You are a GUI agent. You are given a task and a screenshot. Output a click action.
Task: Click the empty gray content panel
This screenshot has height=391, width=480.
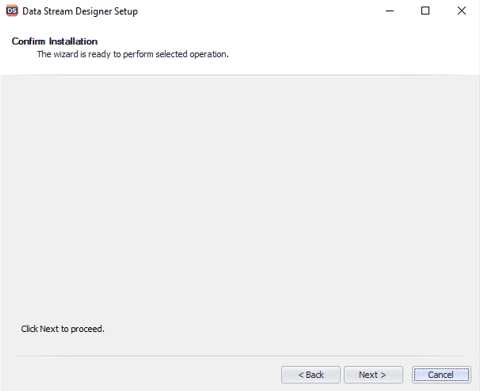pyautogui.click(x=240, y=200)
